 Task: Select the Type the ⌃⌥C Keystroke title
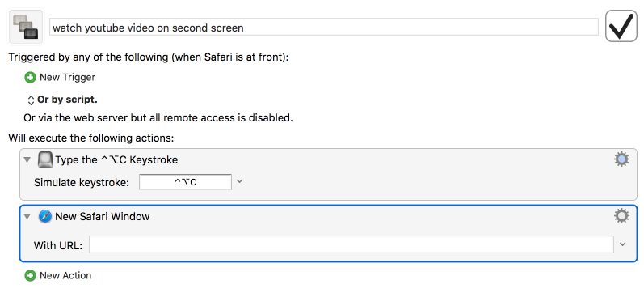point(116,159)
